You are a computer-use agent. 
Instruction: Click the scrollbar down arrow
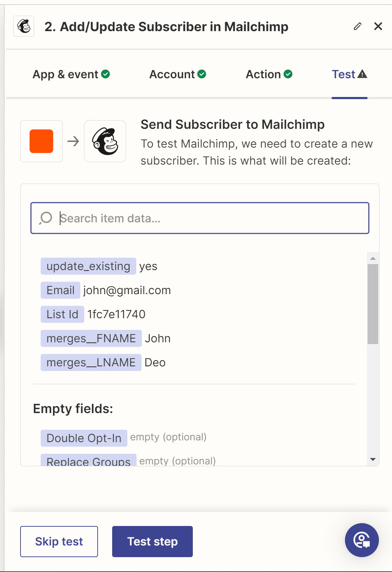point(373,459)
